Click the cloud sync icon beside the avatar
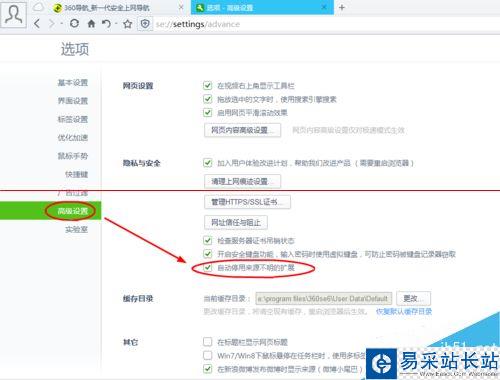The height and width of the screenshot is (380, 500). pyautogui.click(x=38, y=7)
